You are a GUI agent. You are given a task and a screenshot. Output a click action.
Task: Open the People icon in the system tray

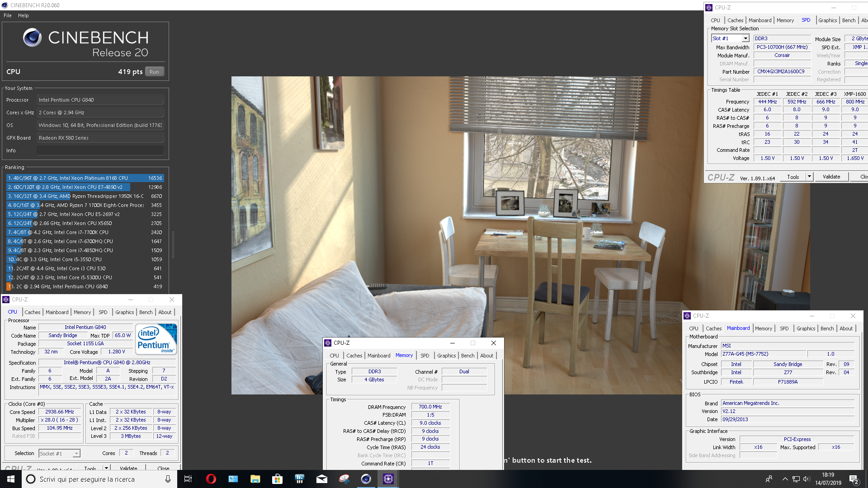coord(769,479)
